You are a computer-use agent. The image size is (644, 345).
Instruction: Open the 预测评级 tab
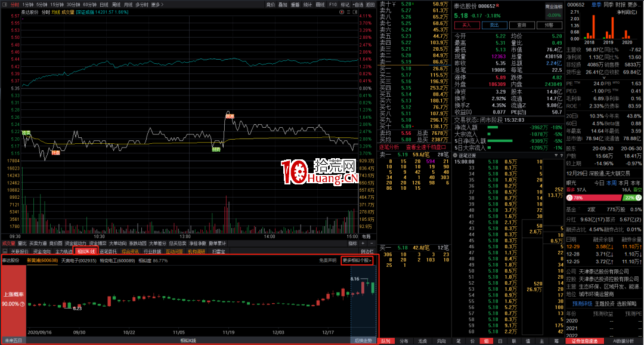pos(581,303)
